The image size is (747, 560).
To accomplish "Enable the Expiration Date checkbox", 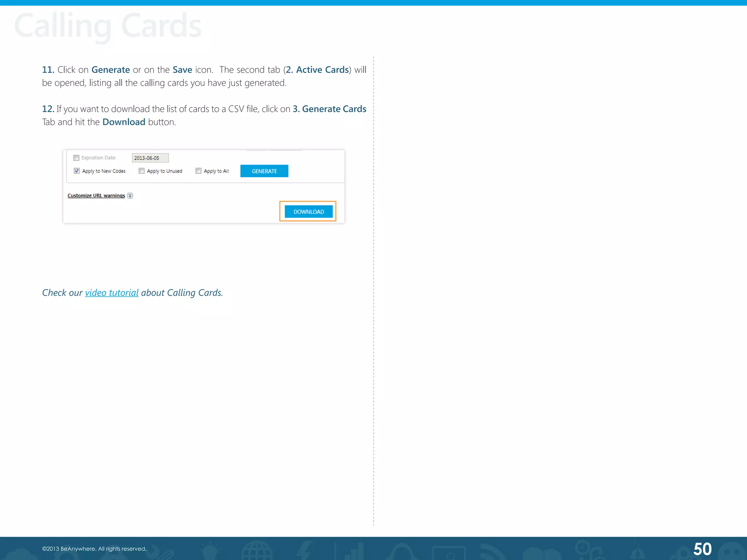I will coord(76,158).
